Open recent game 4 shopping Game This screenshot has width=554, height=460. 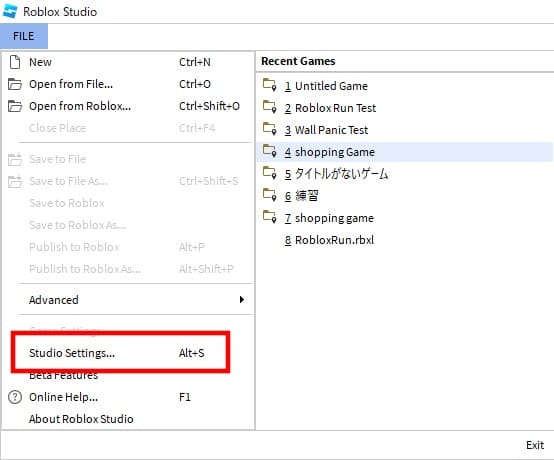click(x=405, y=152)
